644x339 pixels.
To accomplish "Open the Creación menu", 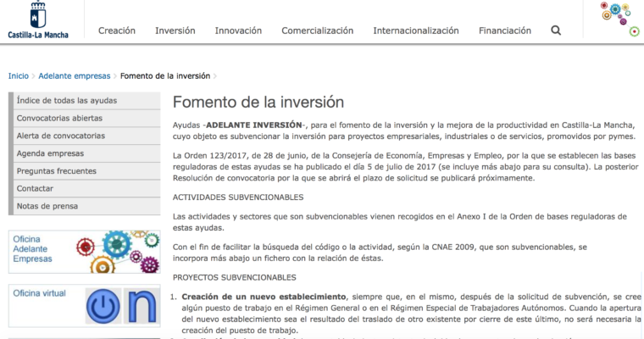I will (117, 31).
